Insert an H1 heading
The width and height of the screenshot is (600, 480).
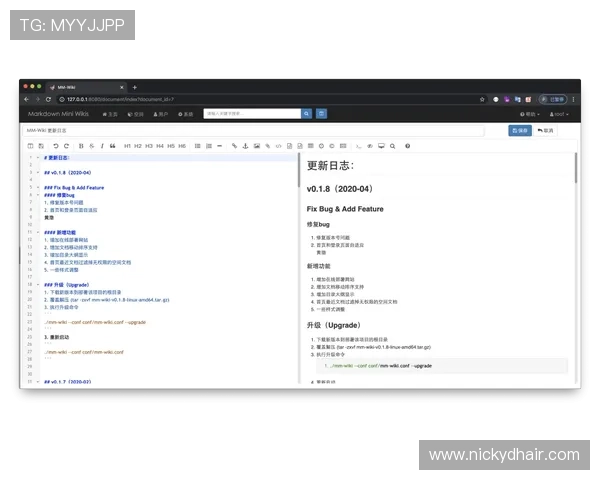[x=127, y=146]
